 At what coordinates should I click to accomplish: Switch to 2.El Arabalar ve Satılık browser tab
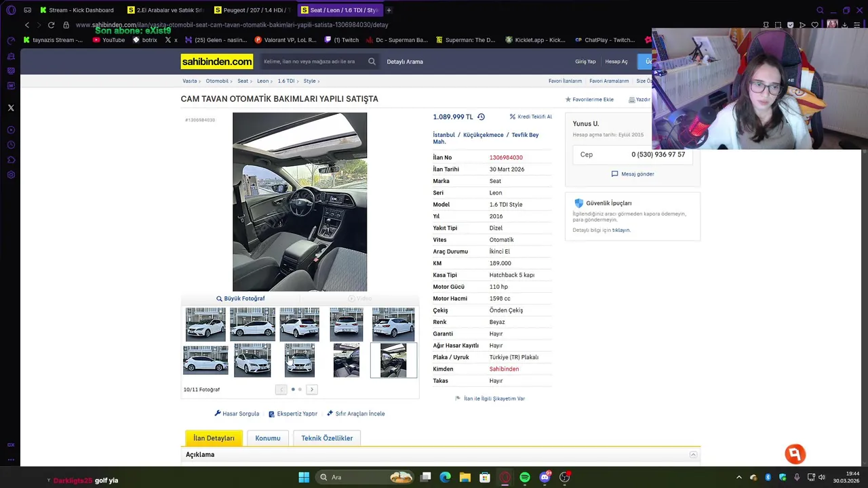coord(165,10)
